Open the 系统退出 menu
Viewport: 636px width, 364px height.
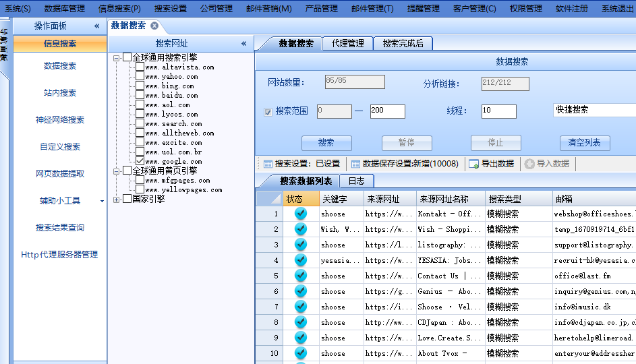click(617, 9)
